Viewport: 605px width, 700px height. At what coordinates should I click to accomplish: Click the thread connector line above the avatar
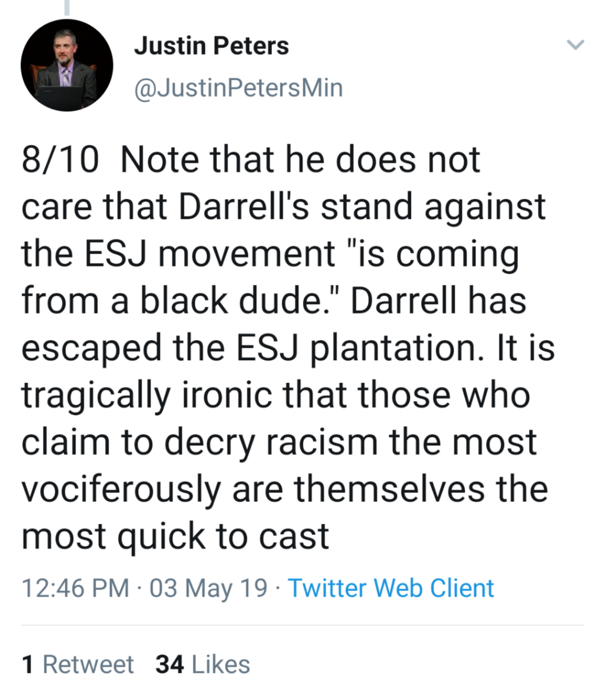click(67, 8)
